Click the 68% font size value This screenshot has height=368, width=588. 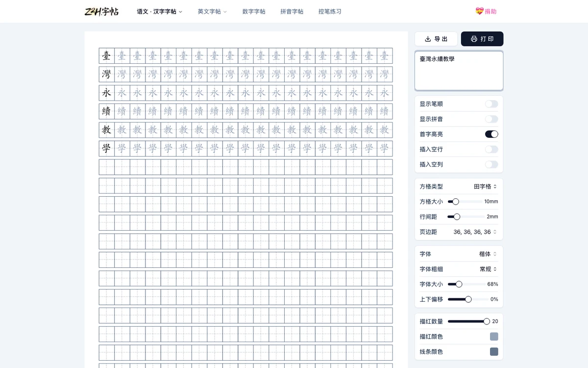click(x=492, y=284)
